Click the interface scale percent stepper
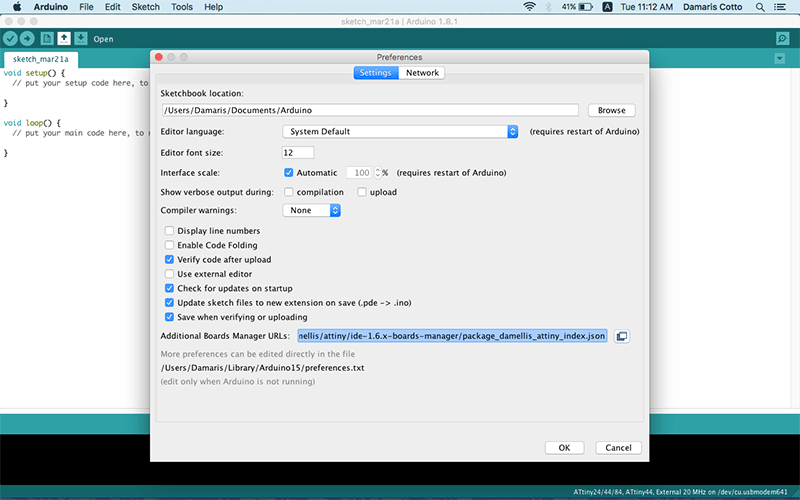 pyautogui.click(x=378, y=173)
